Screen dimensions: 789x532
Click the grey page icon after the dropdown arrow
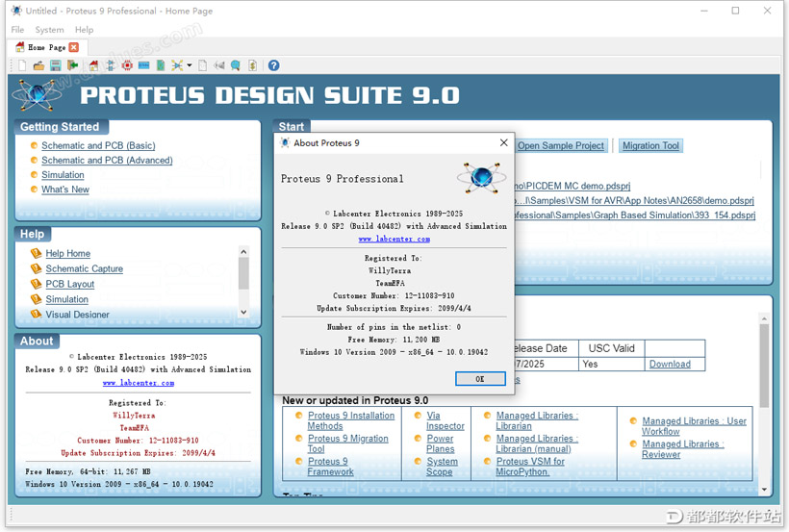(x=202, y=65)
